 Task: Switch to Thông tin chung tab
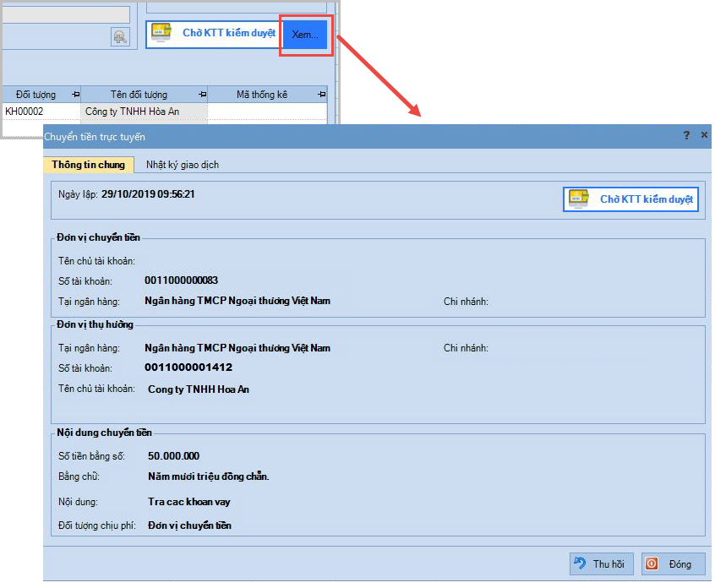pos(89,165)
